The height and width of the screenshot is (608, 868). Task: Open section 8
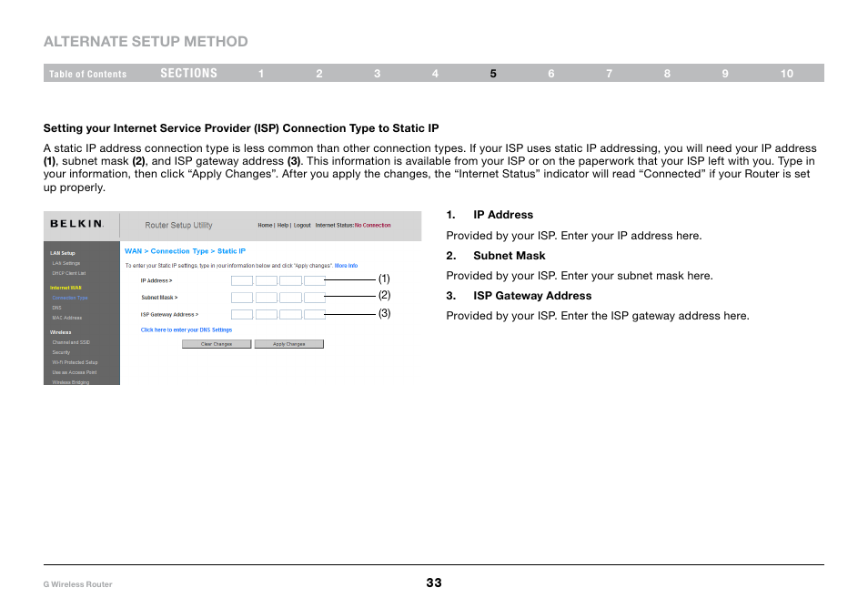[x=667, y=74]
